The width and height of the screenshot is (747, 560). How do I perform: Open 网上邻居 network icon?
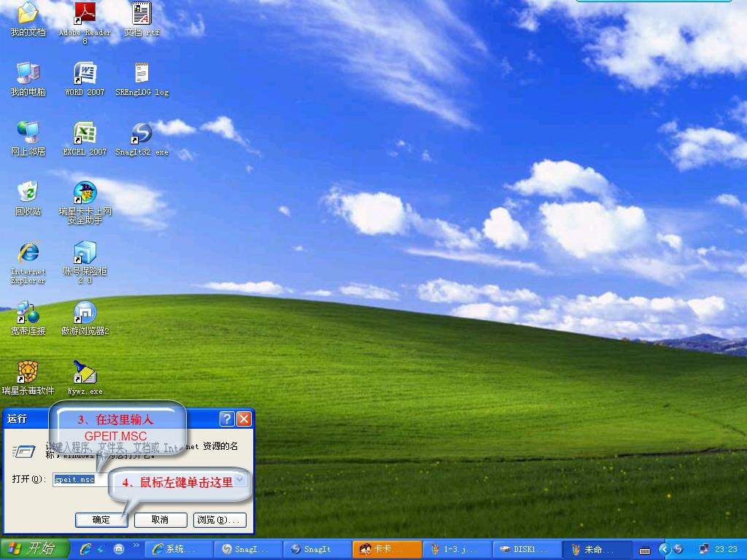[28, 139]
